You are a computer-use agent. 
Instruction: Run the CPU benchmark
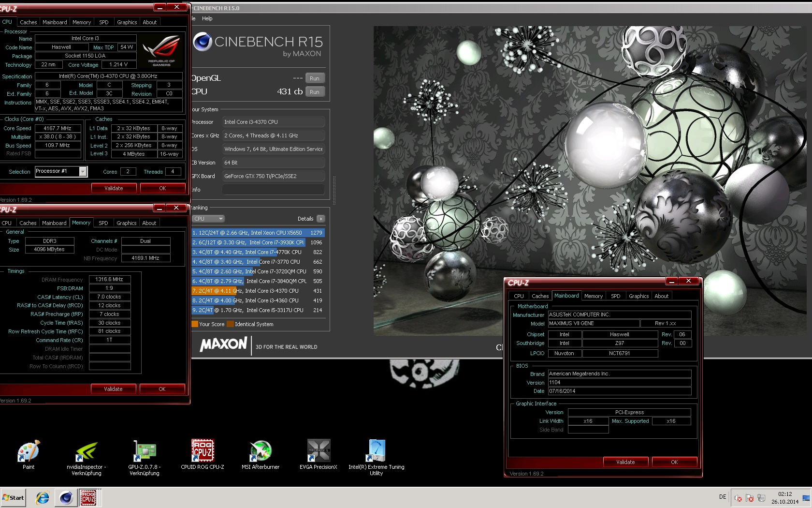click(x=315, y=92)
